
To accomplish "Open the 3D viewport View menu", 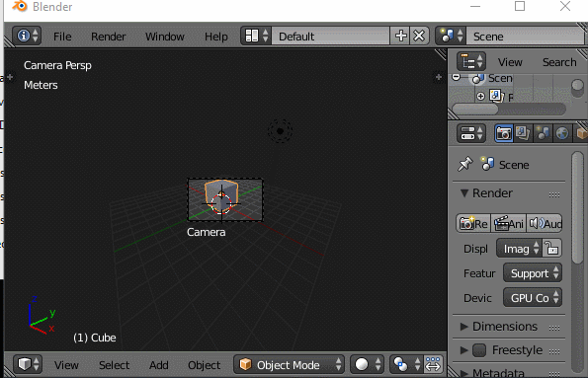I will click(66, 365).
